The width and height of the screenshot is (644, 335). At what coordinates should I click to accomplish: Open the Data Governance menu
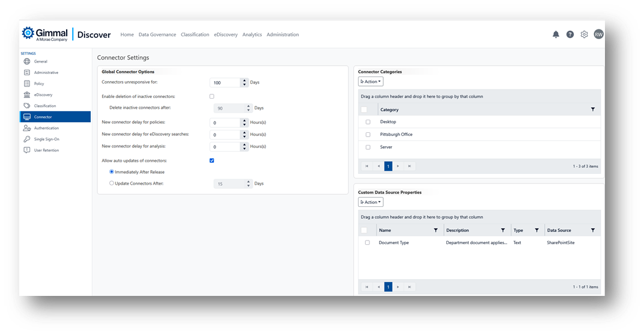[x=157, y=35]
